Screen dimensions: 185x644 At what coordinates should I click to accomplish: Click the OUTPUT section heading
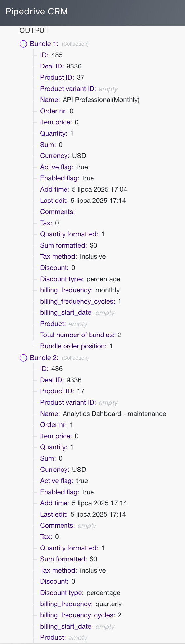[x=34, y=30]
